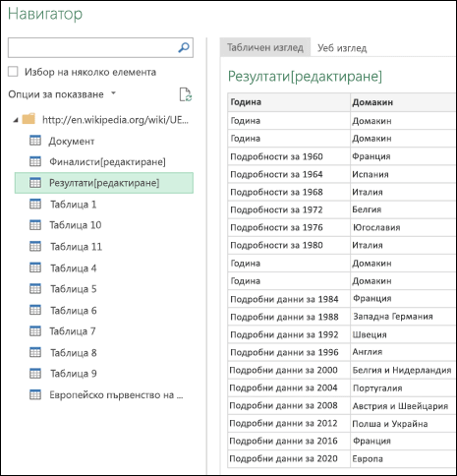Screen dimensions: 457x476
Task: Switch to the Уеб изглед tab
Action: (x=342, y=48)
